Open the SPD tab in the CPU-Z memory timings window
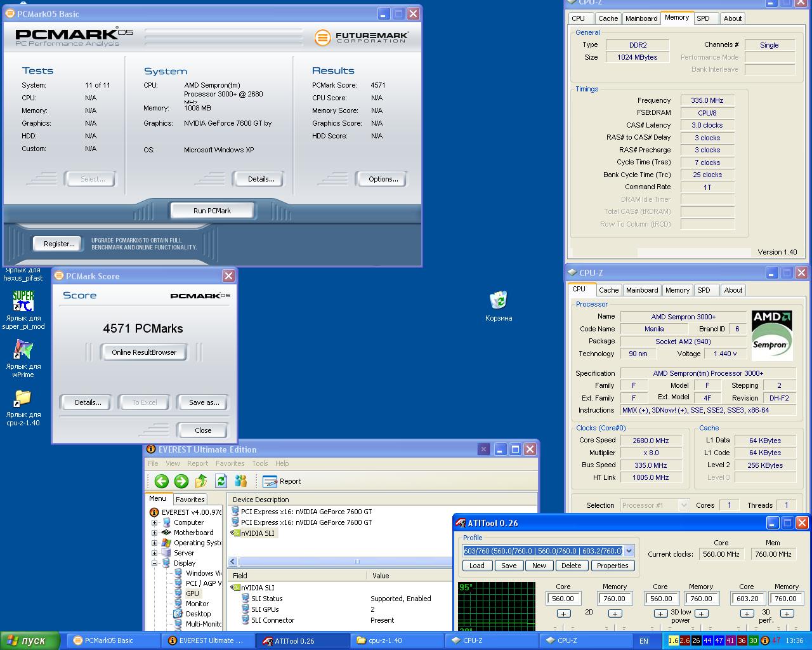The image size is (812, 650). point(704,18)
